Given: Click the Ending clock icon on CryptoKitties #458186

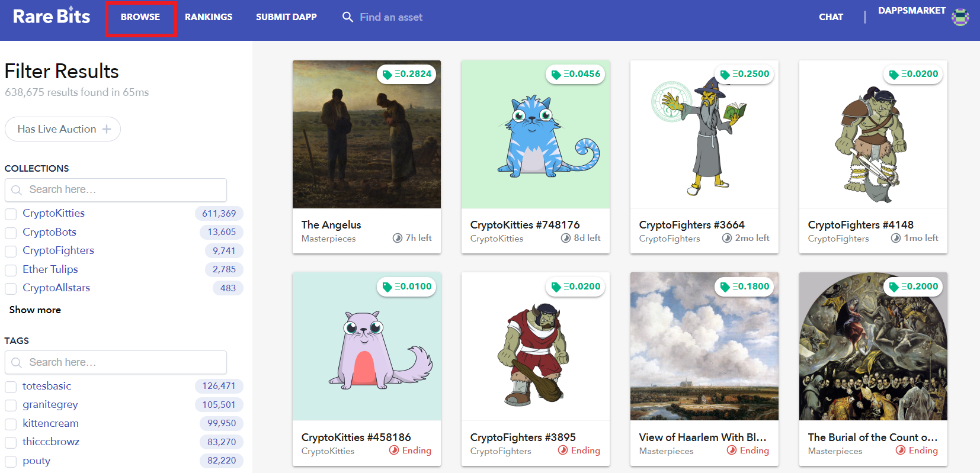Looking at the screenshot, I should point(394,451).
